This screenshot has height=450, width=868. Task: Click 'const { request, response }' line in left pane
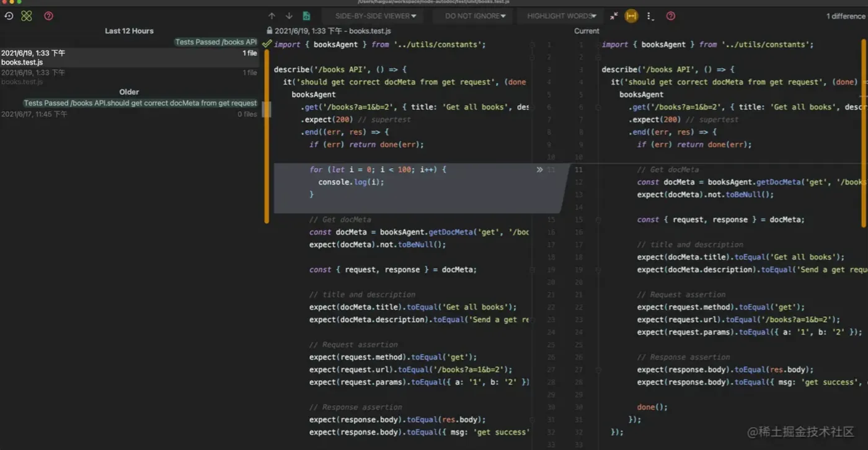pos(393,270)
